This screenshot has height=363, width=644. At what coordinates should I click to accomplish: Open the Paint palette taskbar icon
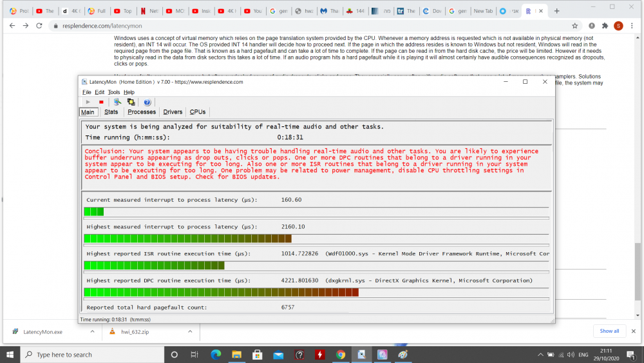tap(403, 355)
